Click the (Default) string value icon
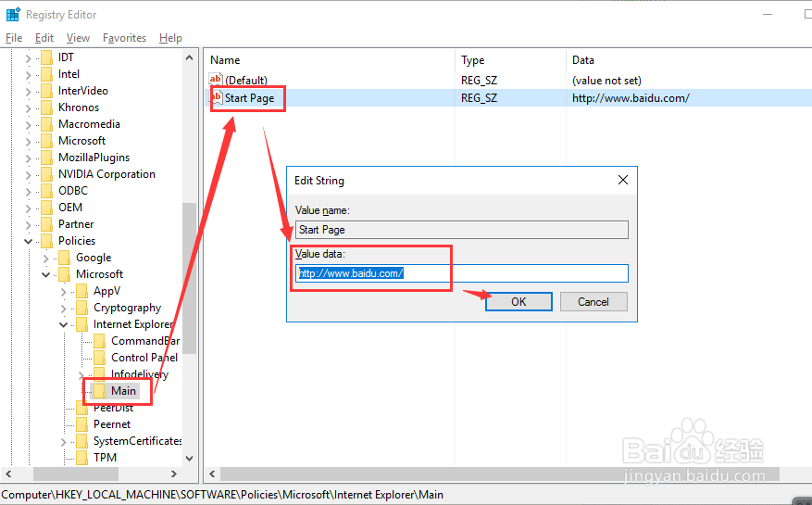This screenshot has width=812, height=505. (x=216, y=80)
